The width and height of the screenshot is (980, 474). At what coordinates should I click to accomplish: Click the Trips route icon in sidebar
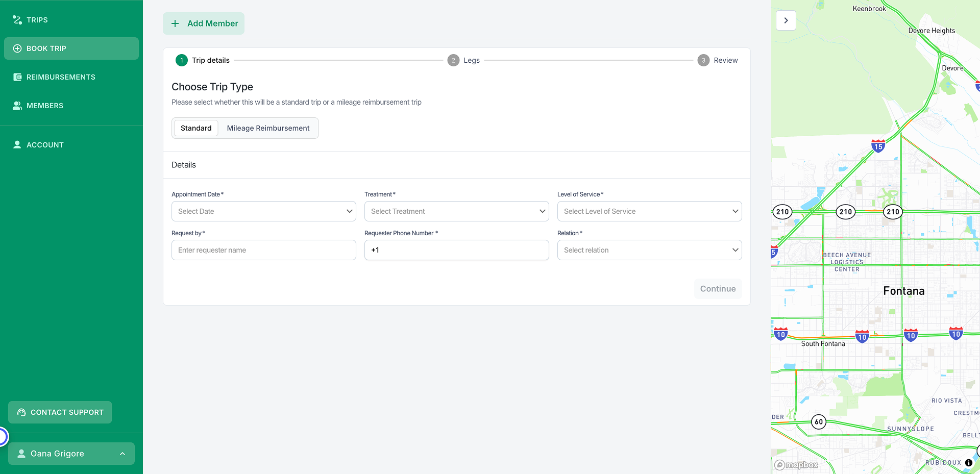click(17, 20)
